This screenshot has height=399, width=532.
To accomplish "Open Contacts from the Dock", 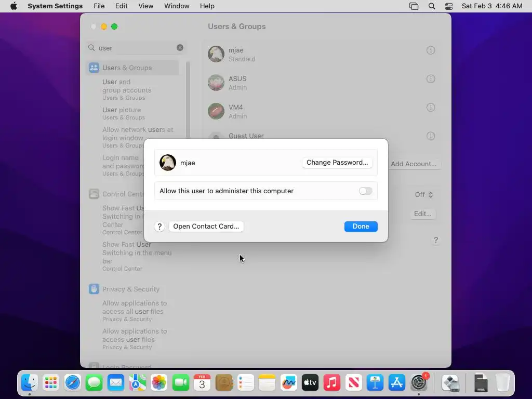I will tap(224, 383).
